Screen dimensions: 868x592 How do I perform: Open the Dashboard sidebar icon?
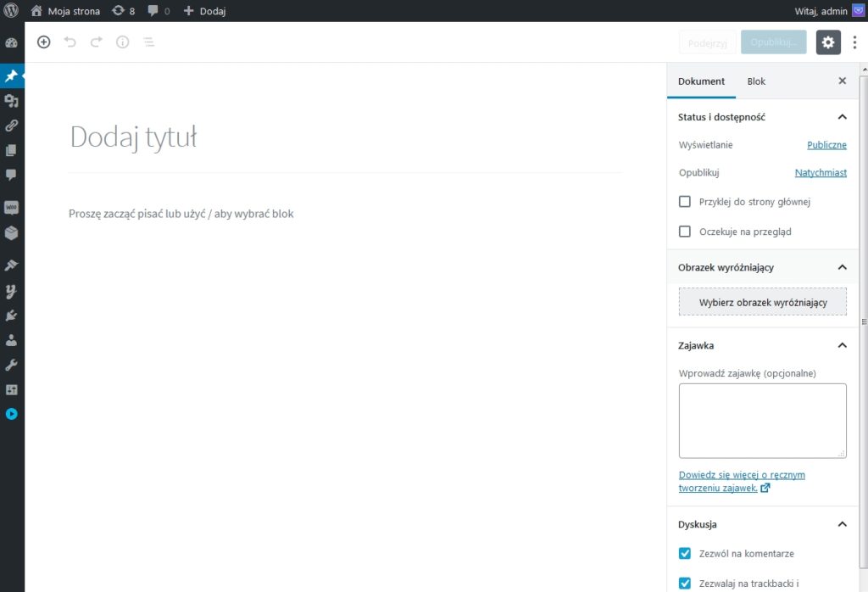(12, 43)
